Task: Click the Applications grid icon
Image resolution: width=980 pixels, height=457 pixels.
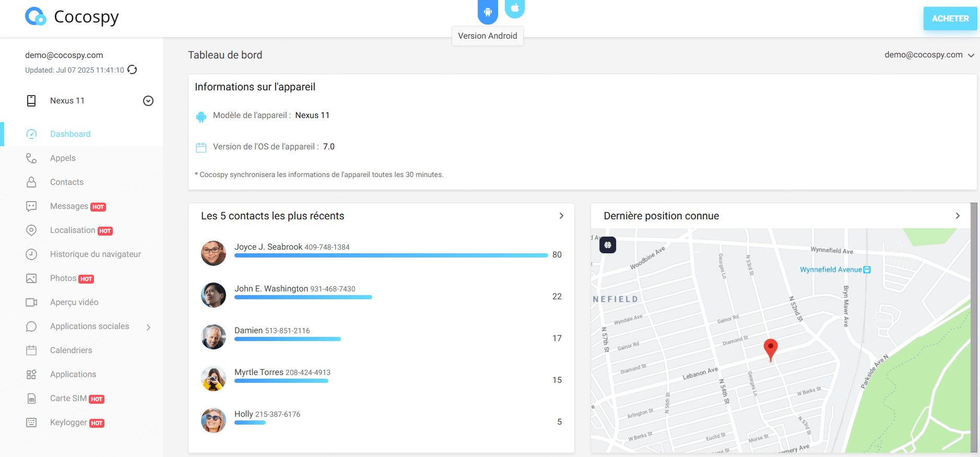Action: (31, 374)
